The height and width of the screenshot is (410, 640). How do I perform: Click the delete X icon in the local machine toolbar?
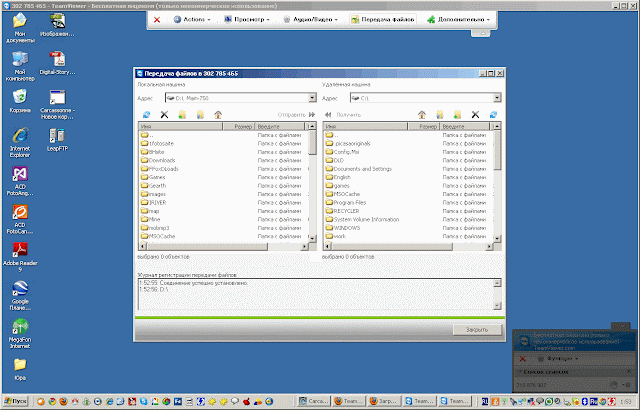pyautogui.click(x=165, y=115)
